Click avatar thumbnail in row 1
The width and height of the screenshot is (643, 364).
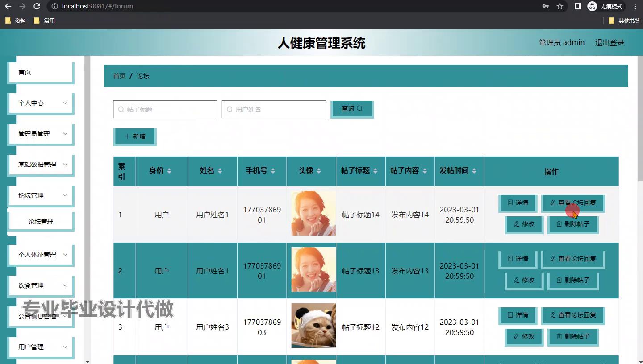(313, 213)
